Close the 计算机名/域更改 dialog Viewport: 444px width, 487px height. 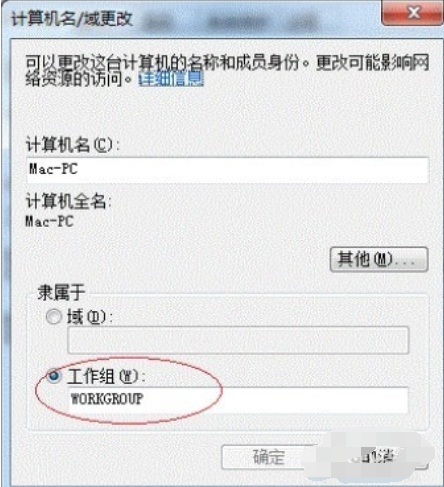point(413,13)
